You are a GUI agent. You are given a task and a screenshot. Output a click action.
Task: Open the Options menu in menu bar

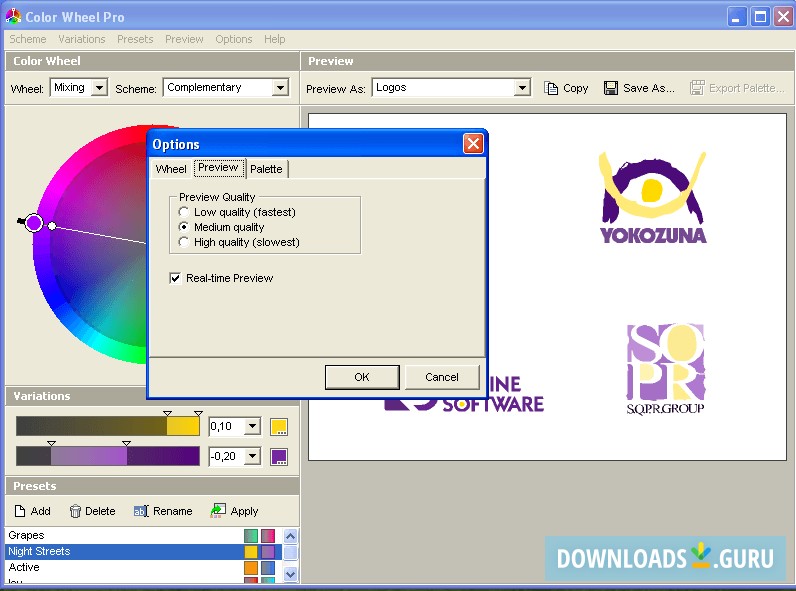point(234,39)
